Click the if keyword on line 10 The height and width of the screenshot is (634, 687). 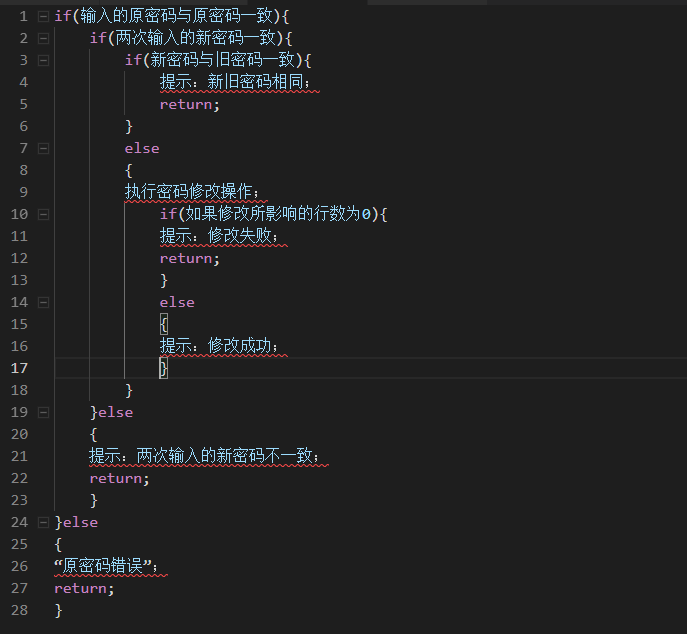pos(168,214)
